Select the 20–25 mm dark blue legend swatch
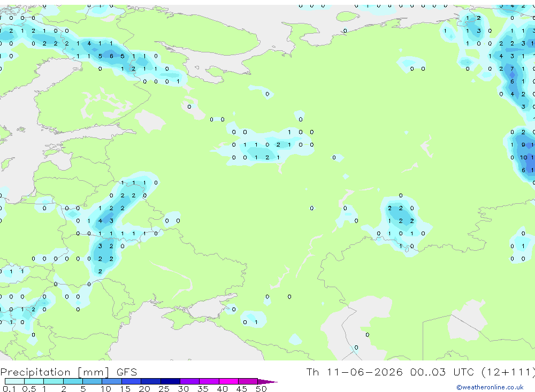Viewport: 535px width, 392px height. pyautogui.click(x=150, y=381)
